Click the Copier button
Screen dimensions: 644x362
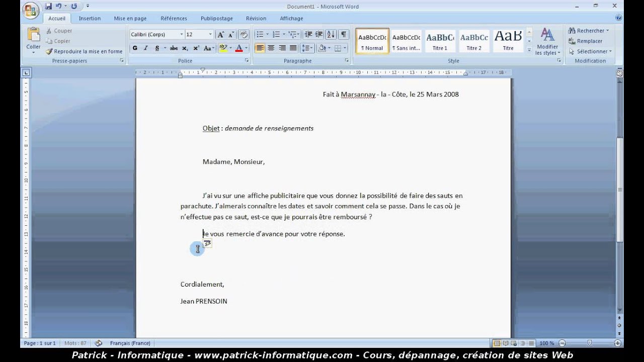[x=58, y=41]
